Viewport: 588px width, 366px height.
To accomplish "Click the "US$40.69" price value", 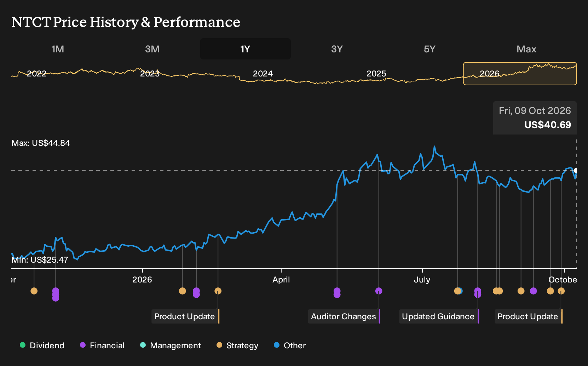I will tap(548, 125).
